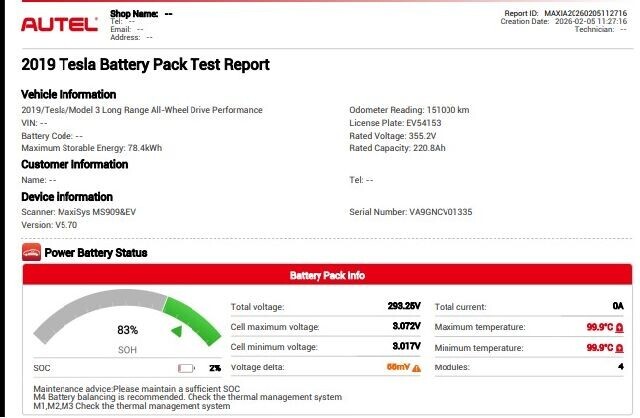Click the Version V5.70 line

click(x=49, y=225)
